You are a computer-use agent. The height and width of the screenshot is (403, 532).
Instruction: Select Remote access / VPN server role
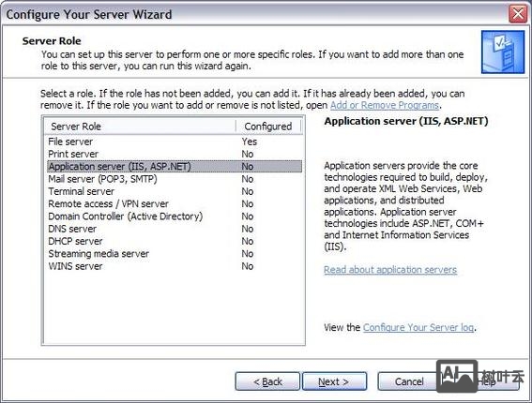pyautogui.click(x=175, y=203)
